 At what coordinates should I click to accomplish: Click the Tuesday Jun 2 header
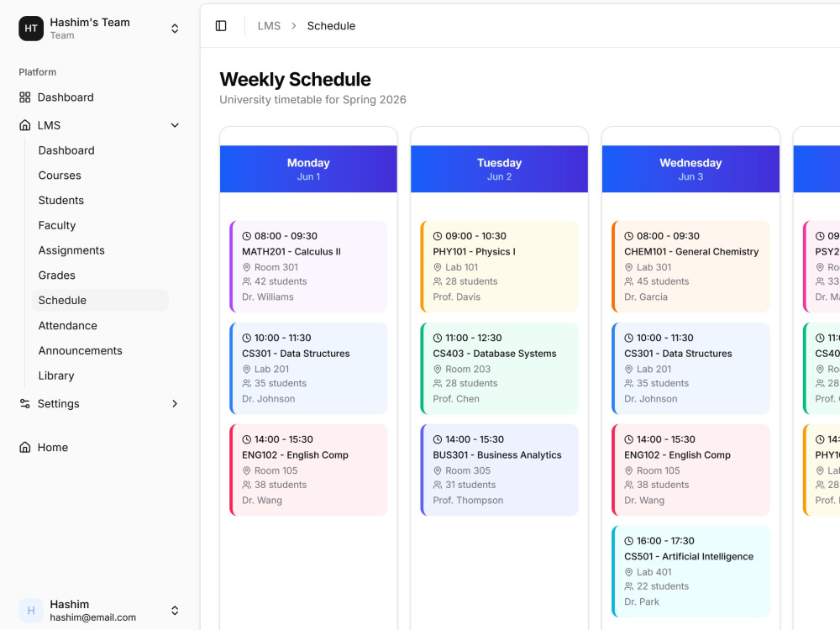pos(499,169)
